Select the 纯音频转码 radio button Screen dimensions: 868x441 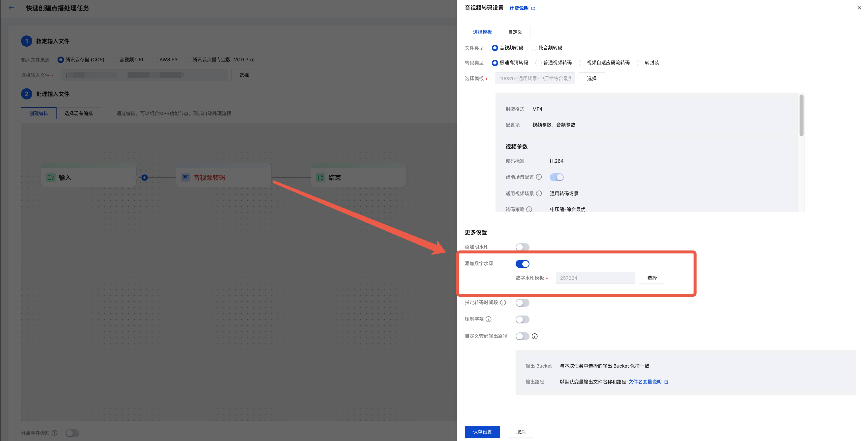point(534,48)
